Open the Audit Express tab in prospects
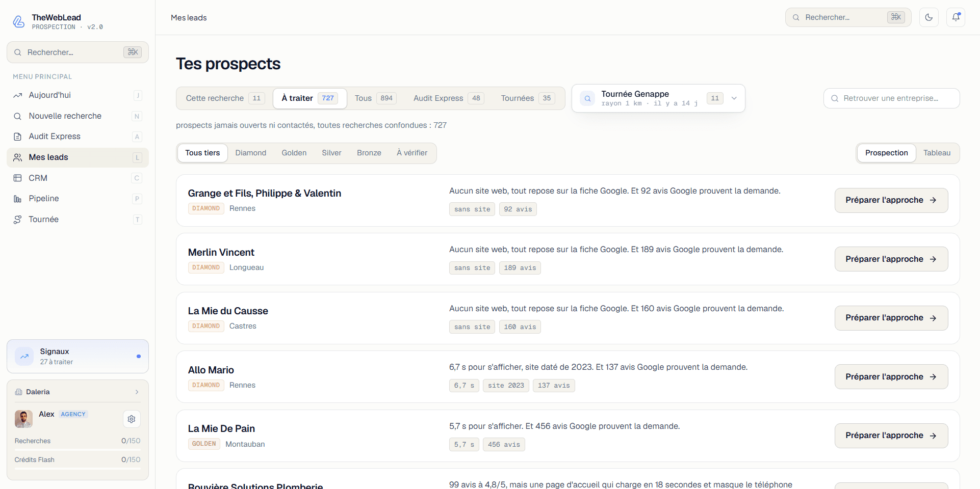Image resolution: width=980 pixels, height=489 pixels. click(449, 98)
